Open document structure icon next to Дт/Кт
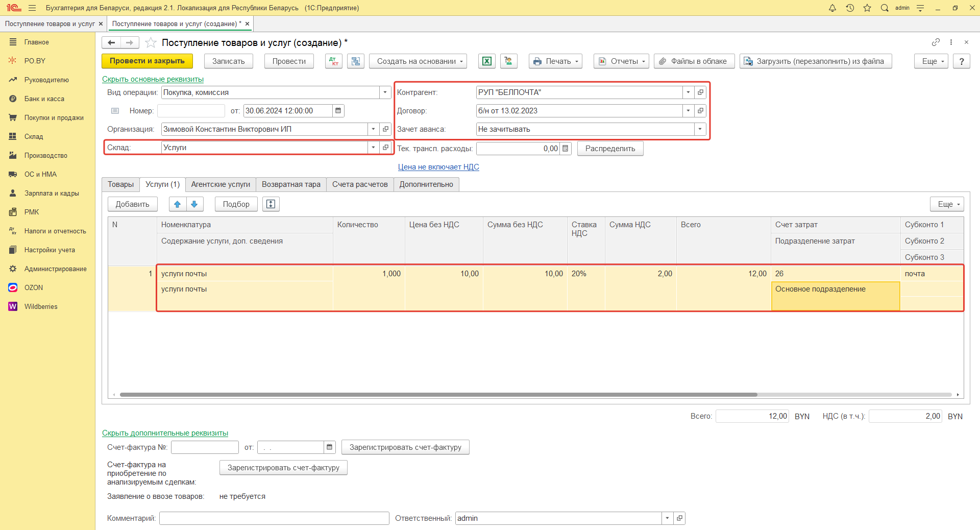Screen dimensions: 980x530 tap(356, 61)
